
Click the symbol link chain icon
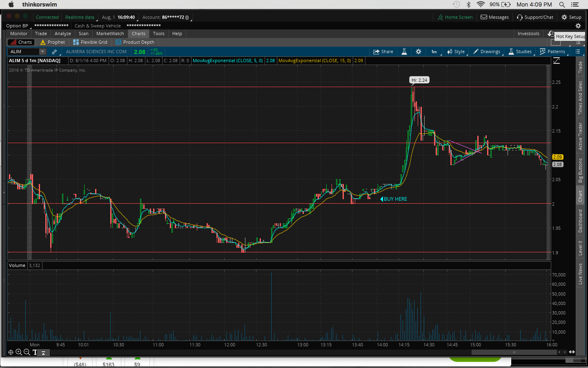(x=54, y=52)
